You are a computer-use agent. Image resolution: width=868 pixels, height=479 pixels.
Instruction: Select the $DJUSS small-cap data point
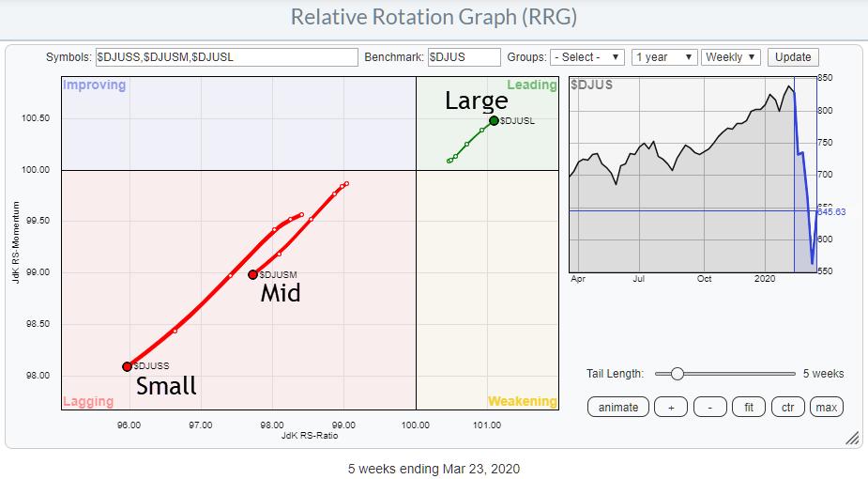[127, 366]
